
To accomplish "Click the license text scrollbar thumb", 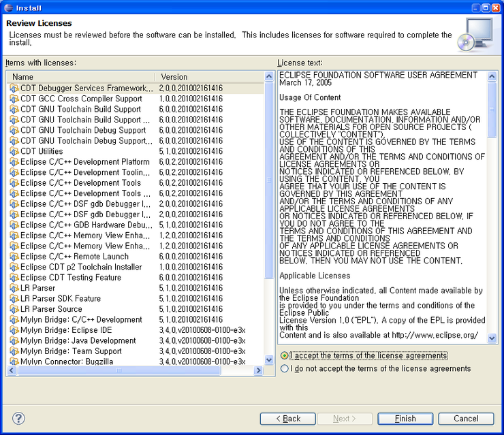I will point(492,110).
